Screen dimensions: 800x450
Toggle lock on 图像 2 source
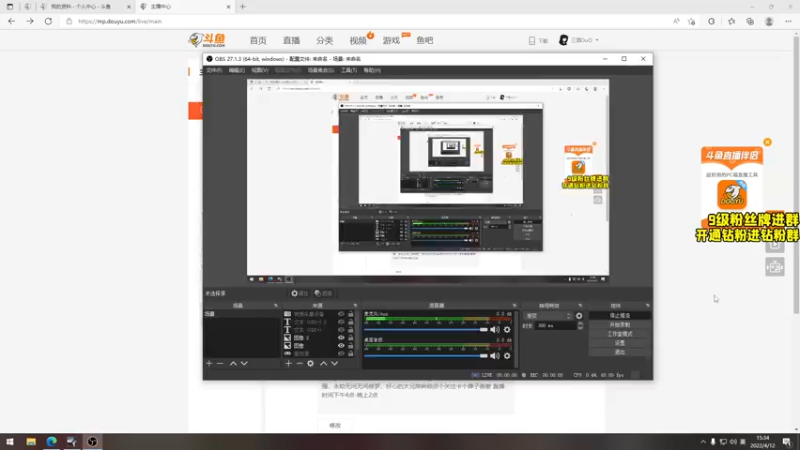(351, 338)
